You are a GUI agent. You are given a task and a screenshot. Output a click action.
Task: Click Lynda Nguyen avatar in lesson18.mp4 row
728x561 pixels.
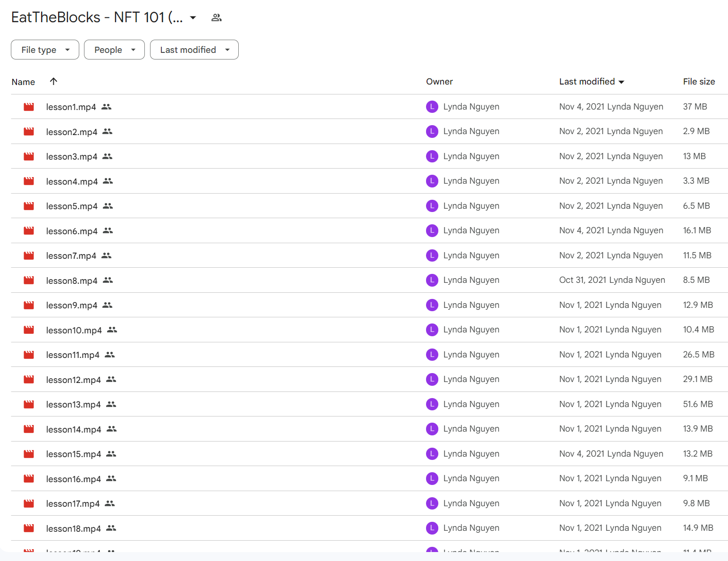(432, 528)
